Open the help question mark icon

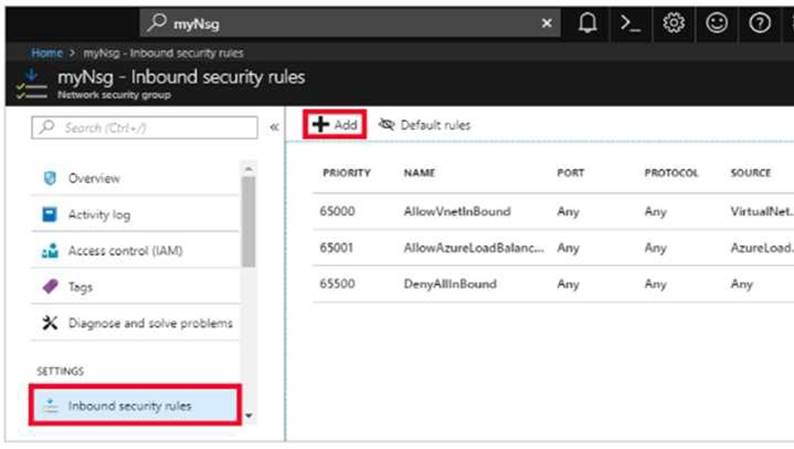[760, 23]
